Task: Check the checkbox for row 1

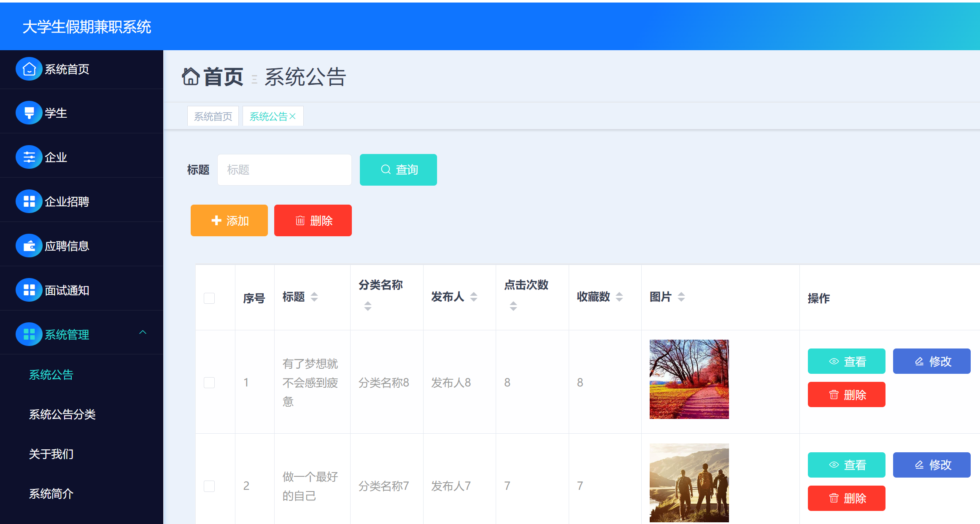Action: (x=209, y=382)
